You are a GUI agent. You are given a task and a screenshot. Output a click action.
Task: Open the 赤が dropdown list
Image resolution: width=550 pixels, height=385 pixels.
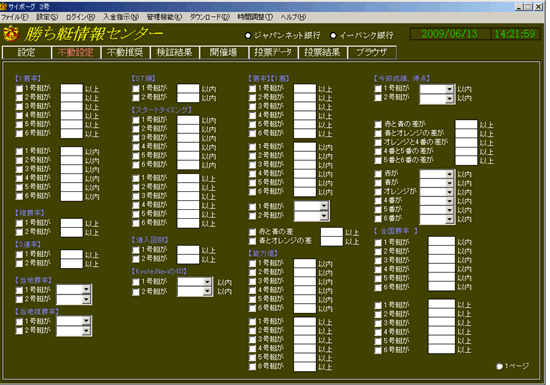(449, 174)
